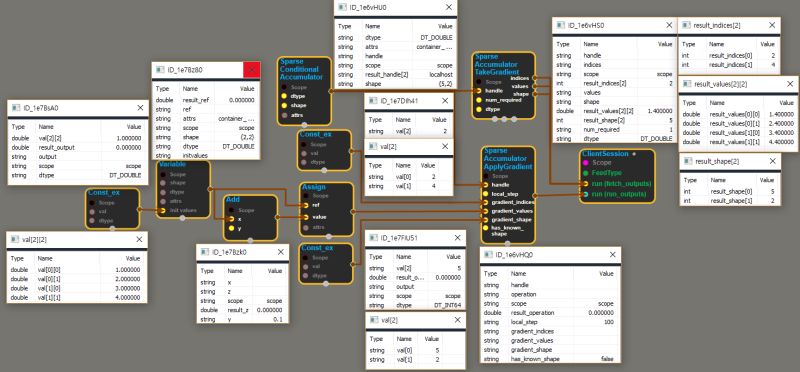Screen dimensions: 800x372
Task: Select shape pin on Sparse Conditional Accumulator
Action: click(284, 105)
